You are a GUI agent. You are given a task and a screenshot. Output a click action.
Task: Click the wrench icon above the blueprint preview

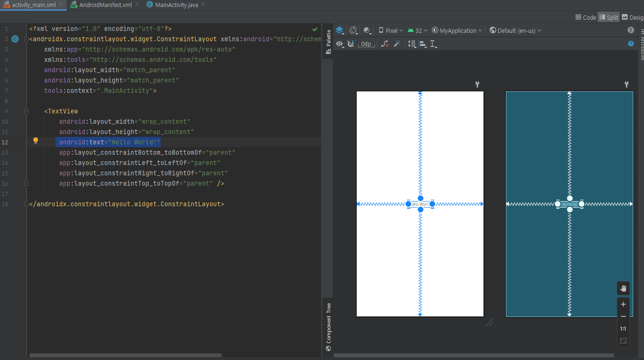point(626,84)
